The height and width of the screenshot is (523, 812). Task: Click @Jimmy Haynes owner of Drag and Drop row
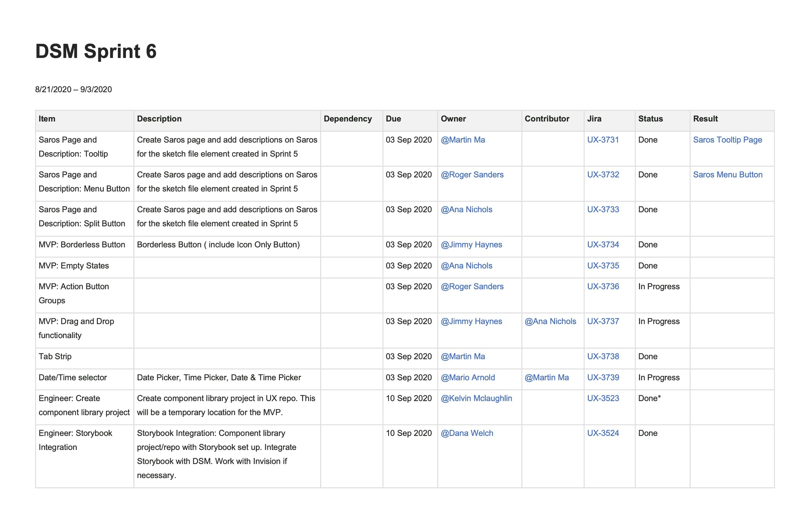click(471, 321)
